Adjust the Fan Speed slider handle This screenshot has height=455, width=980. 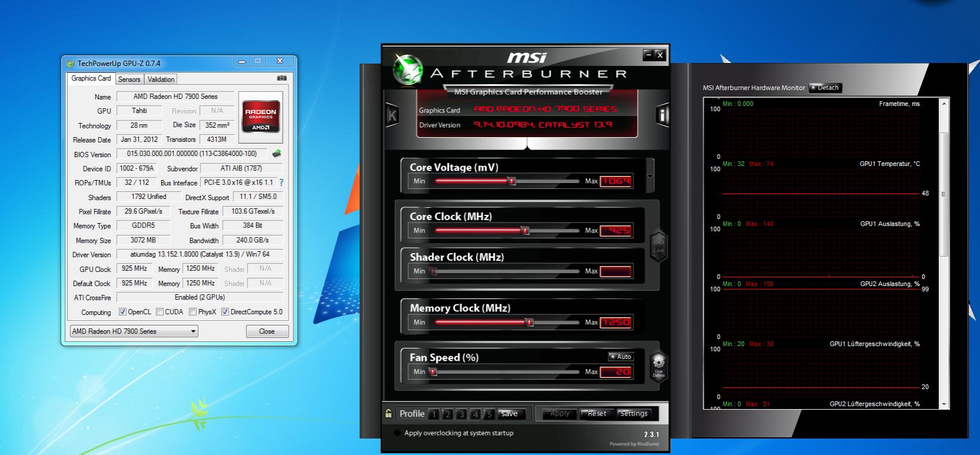(x=433, y=371)
